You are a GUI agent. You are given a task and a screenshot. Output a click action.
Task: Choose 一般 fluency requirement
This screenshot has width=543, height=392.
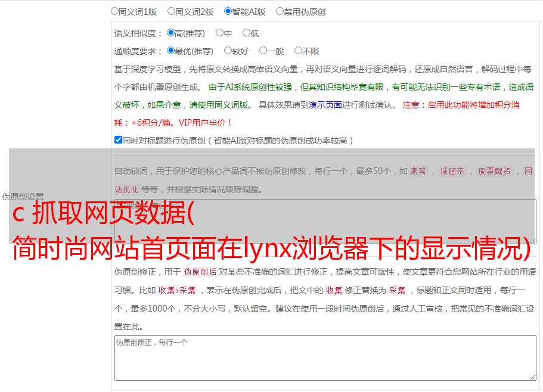(263, 51)
